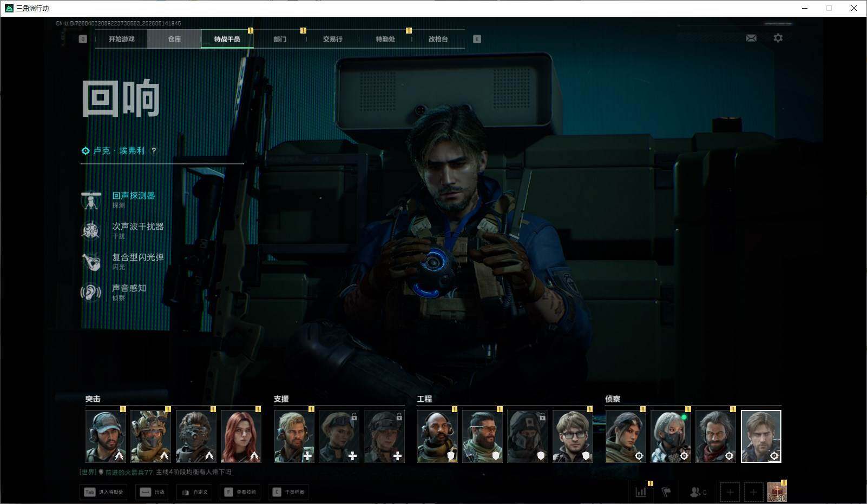Image resolution: width=867 pixels, height=504 pixels.
Task: Switch to the 仓库 tab
Action: tap(174, 39)
